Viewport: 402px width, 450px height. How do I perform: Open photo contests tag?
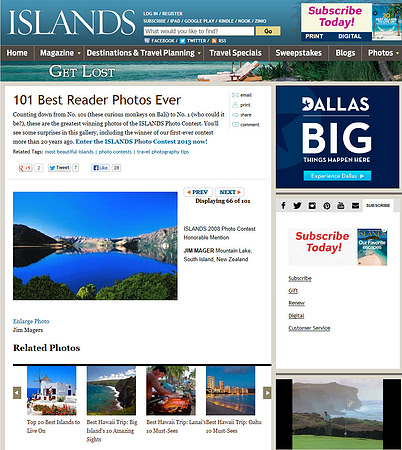click(x=115, y=152)
